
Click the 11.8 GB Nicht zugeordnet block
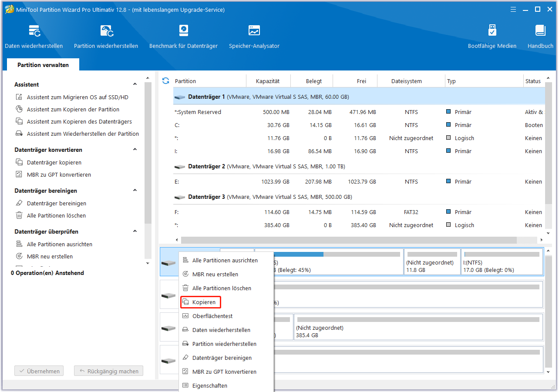(432, 262)
